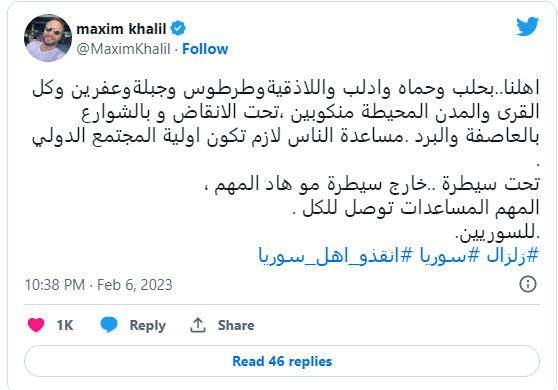Click the blue verified badge
Viewport: 558px width, 390px height.
coord(178,28)
